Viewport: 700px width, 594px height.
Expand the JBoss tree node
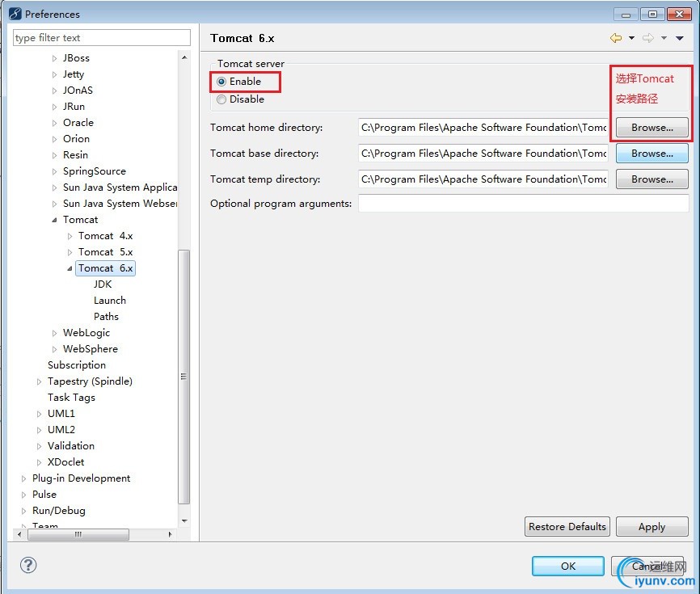[x=54, y=58]
